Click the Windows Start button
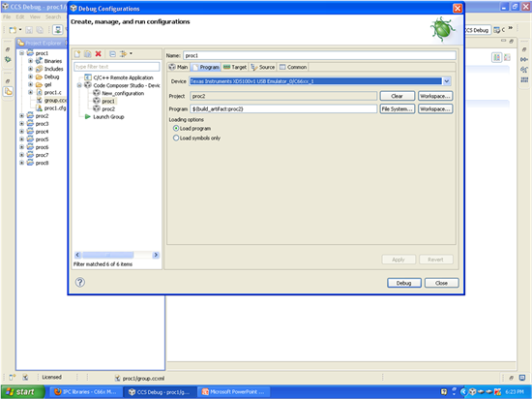Screen dimensions: 532x399 pos(21,392)
